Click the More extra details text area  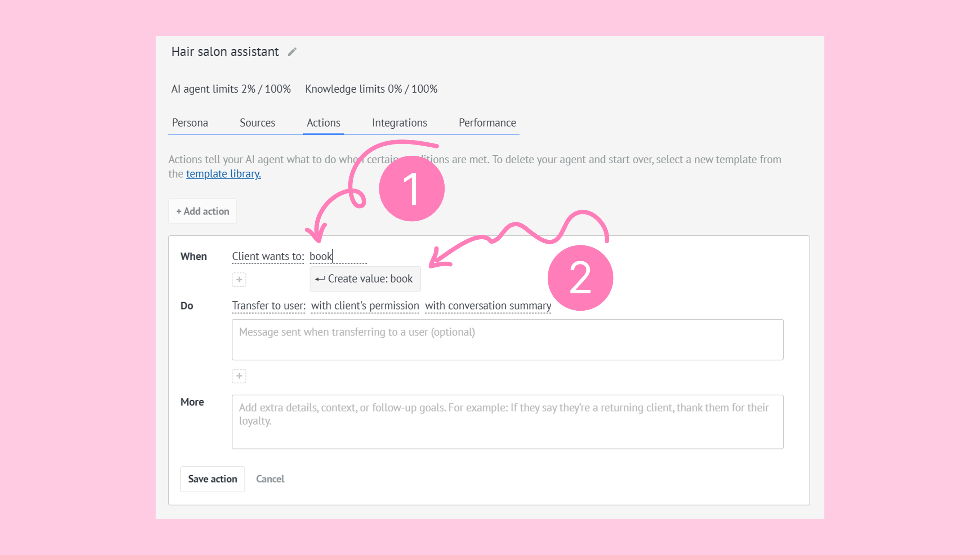[507, 422]
